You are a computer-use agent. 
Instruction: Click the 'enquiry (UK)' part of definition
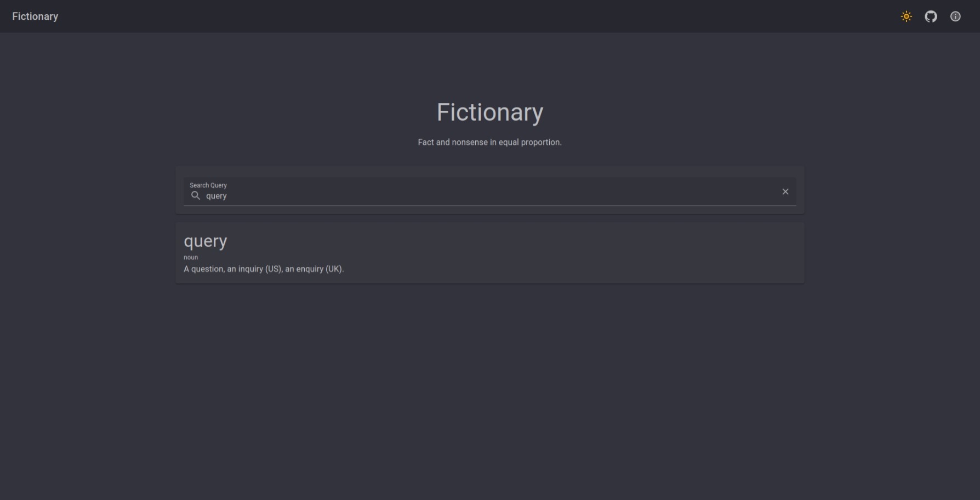pos(319,269)
